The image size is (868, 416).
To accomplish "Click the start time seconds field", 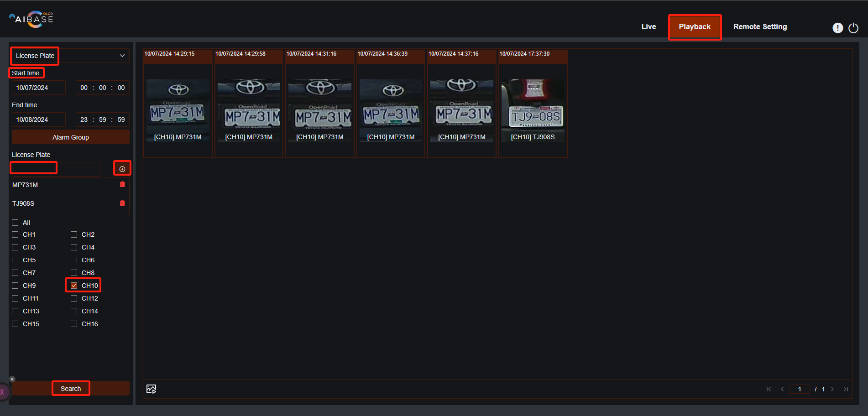I will point(121,88).
